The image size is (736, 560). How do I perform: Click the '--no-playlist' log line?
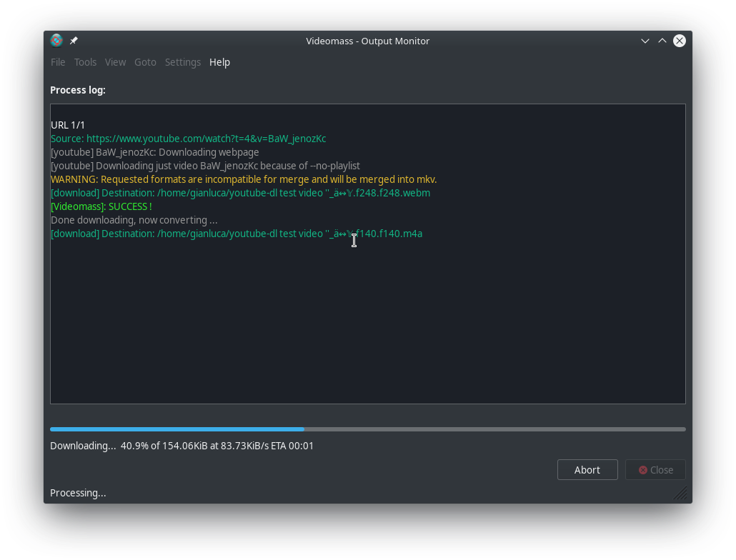click(x=205, y=166)
